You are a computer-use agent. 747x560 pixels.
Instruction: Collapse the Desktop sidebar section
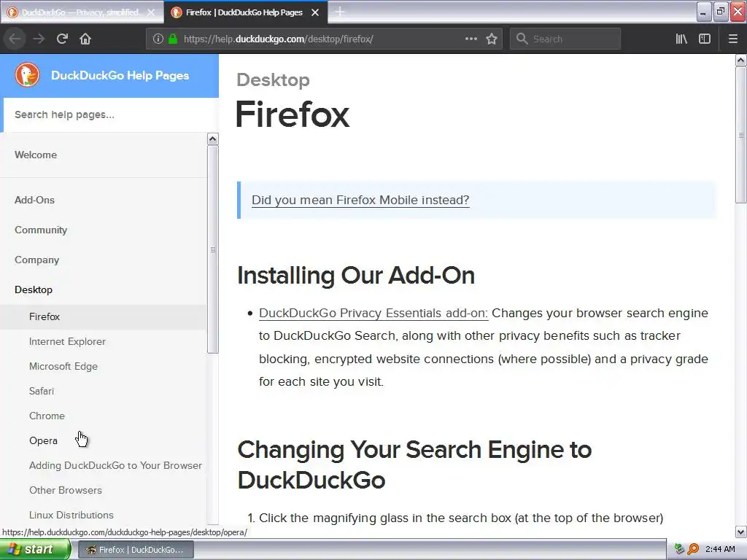point(34,289)
